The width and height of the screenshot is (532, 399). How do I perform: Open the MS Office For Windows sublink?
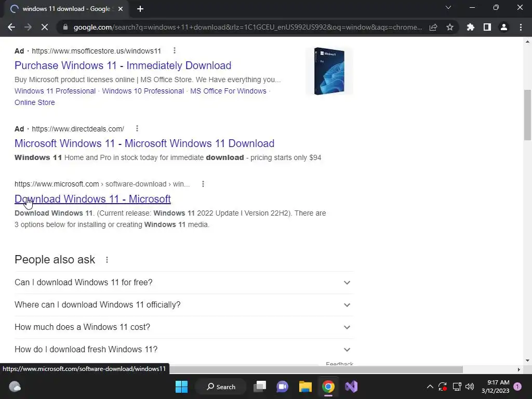coord(228,91)
